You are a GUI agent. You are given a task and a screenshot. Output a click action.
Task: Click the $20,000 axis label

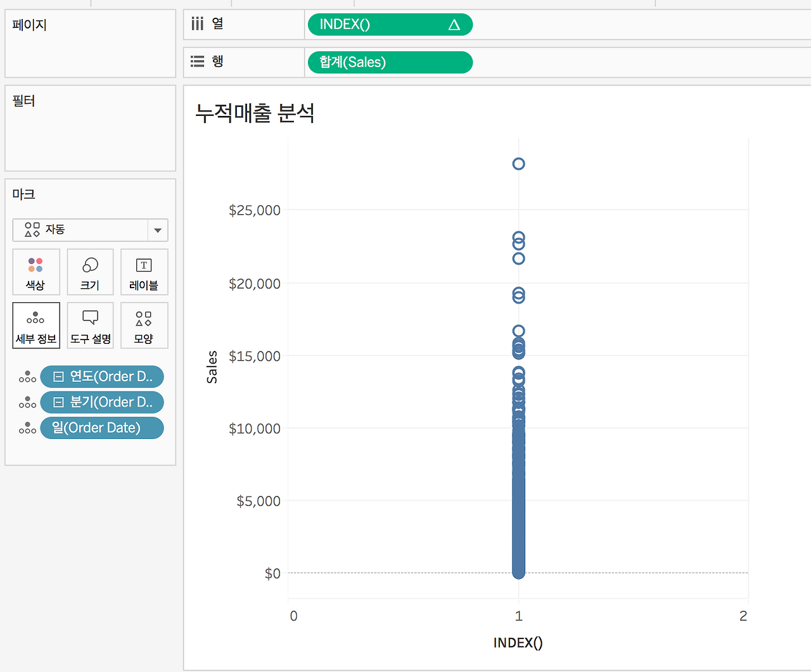[255, 284]
